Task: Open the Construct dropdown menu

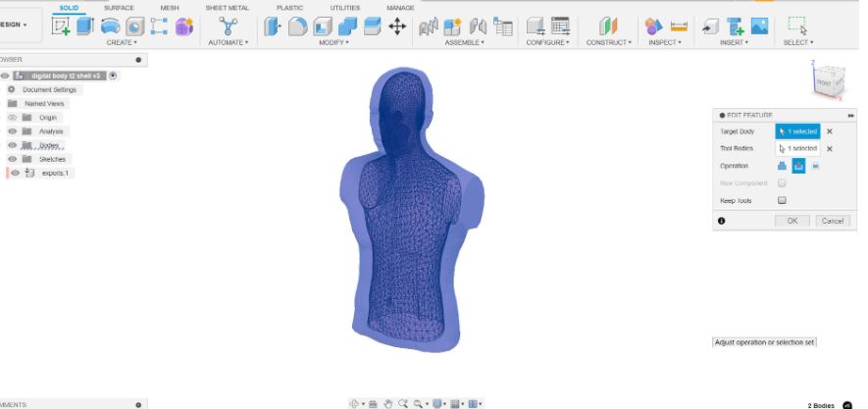Action: tap(608, 43)
